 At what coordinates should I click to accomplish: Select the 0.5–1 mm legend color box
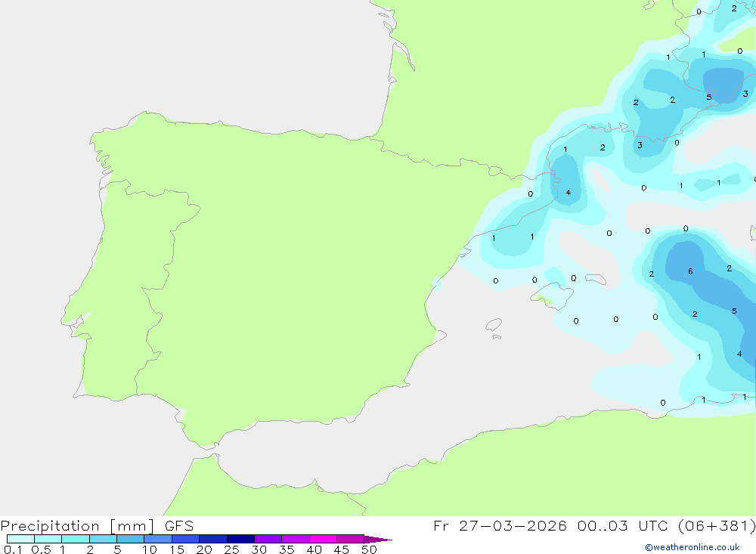point(48,539)
